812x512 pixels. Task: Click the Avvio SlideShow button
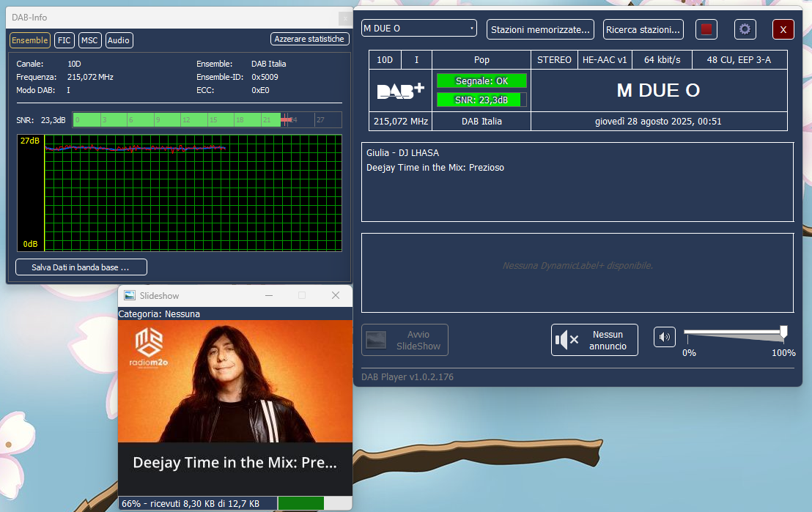pos(405,340)
